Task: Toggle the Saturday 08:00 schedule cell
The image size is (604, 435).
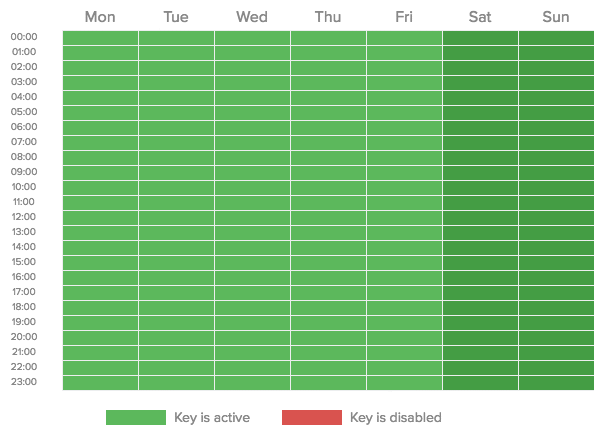Action: (x=480, y=158)
